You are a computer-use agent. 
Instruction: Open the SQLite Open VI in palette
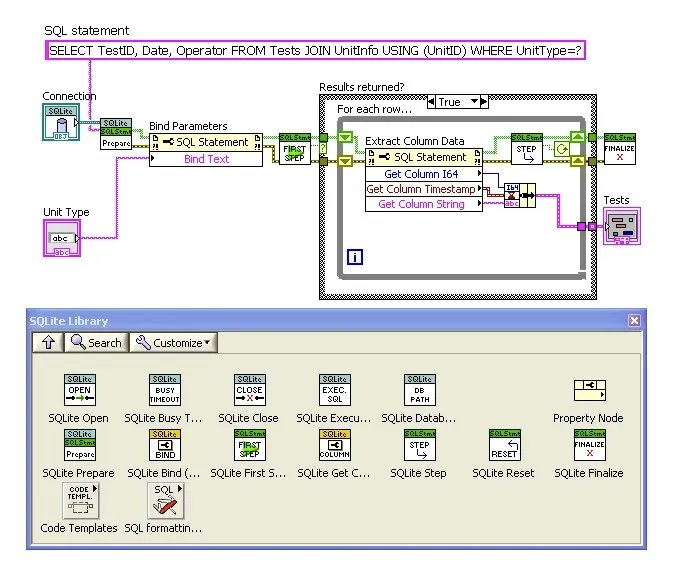pyautogui.click(x=79, y=390)
